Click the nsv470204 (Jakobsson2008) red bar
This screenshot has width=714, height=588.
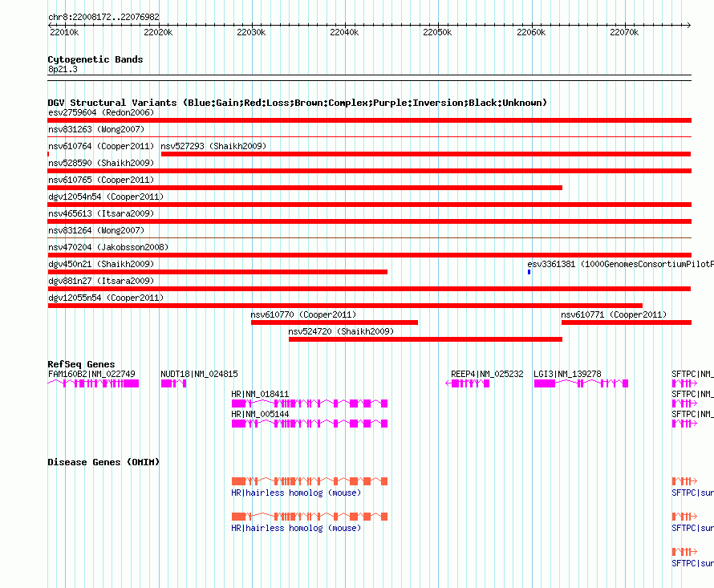click(369, 255)
